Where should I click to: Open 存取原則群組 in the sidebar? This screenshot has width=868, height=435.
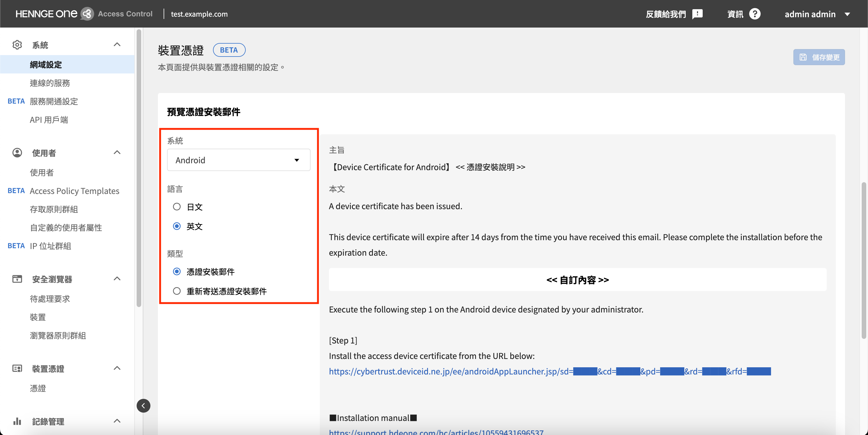point(54,209)
